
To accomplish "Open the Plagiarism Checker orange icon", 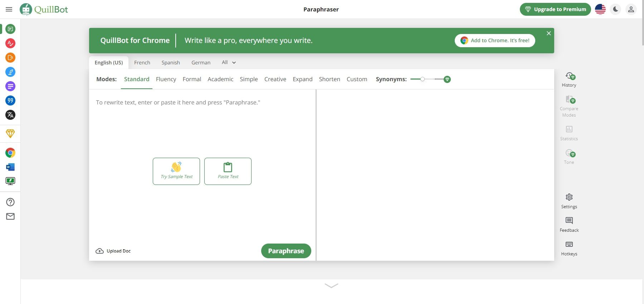I will point(10,58).
